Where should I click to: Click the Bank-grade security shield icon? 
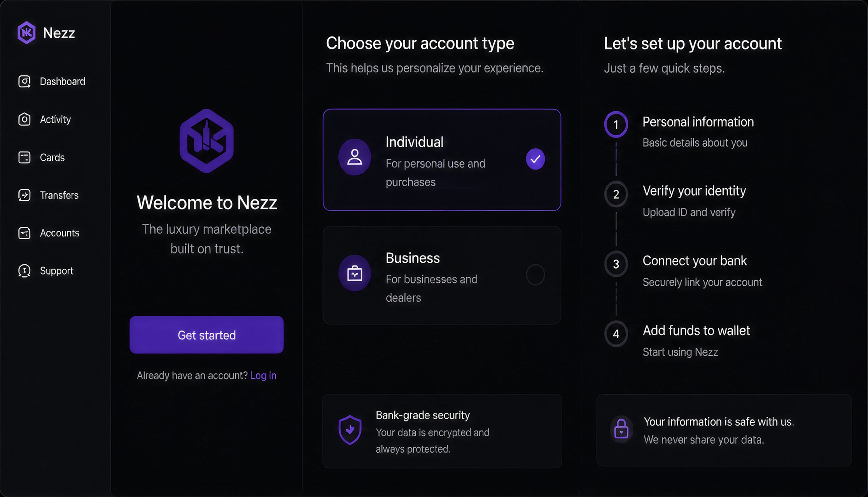coord(350,430)
